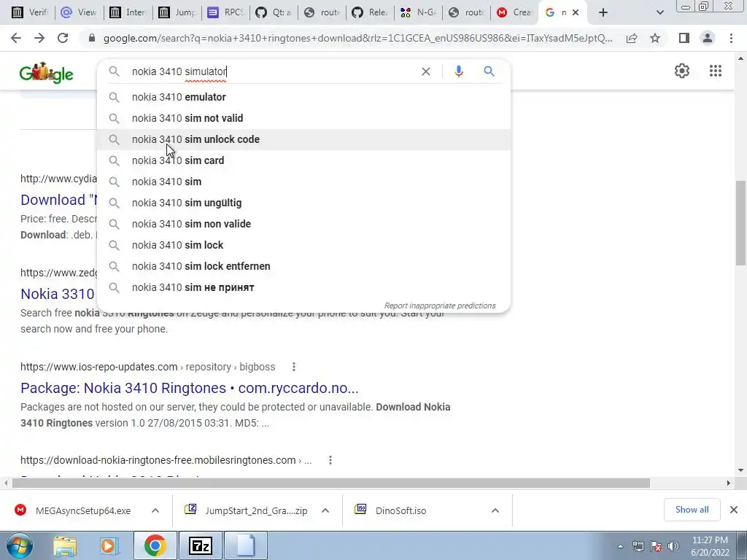Close the active Google search tab

[x=576, y=12]
